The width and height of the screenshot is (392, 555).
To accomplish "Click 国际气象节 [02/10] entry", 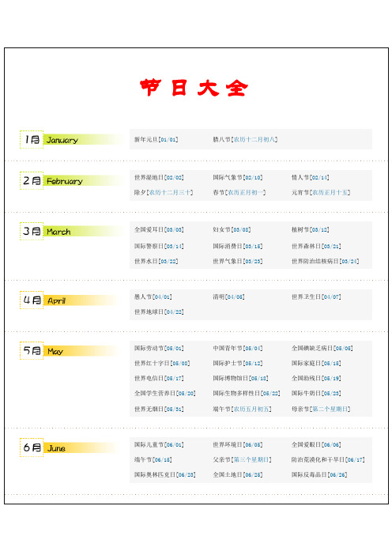I will pyautogui.click(x=238, y=177).
